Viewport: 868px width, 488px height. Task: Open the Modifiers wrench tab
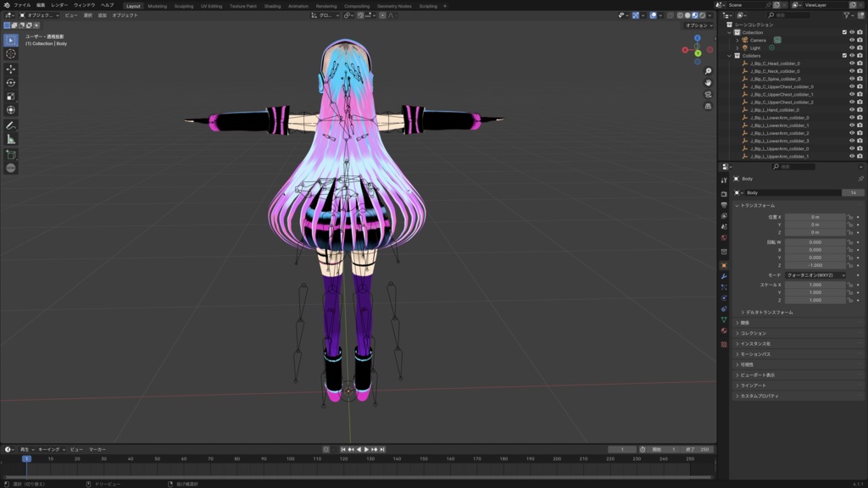(x=724, y=276)
